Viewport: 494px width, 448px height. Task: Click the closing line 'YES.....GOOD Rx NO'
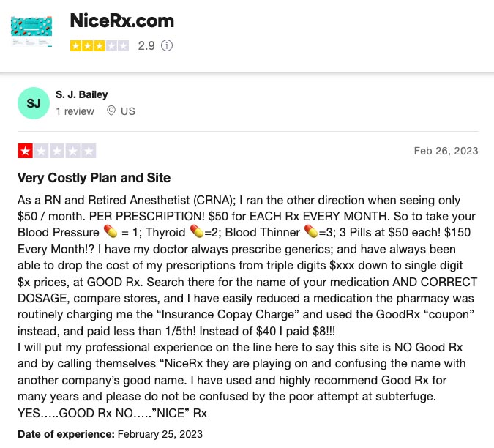click(x=112, y=414)
